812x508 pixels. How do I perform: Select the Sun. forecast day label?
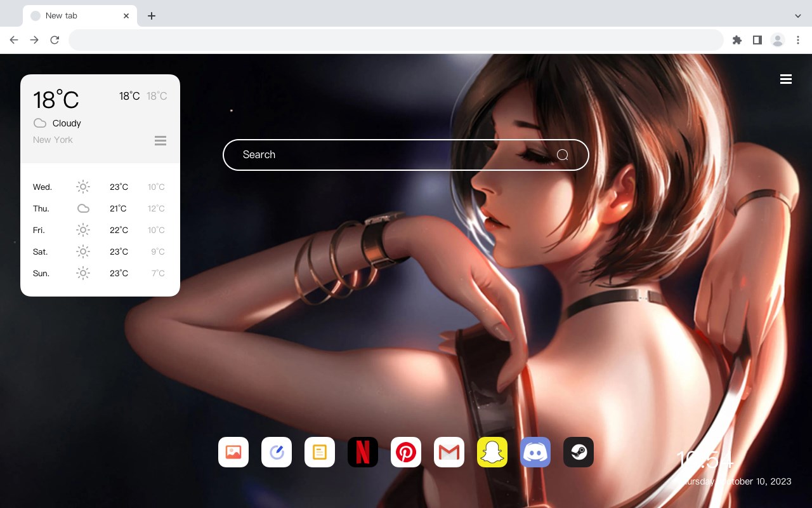point(41,274)
